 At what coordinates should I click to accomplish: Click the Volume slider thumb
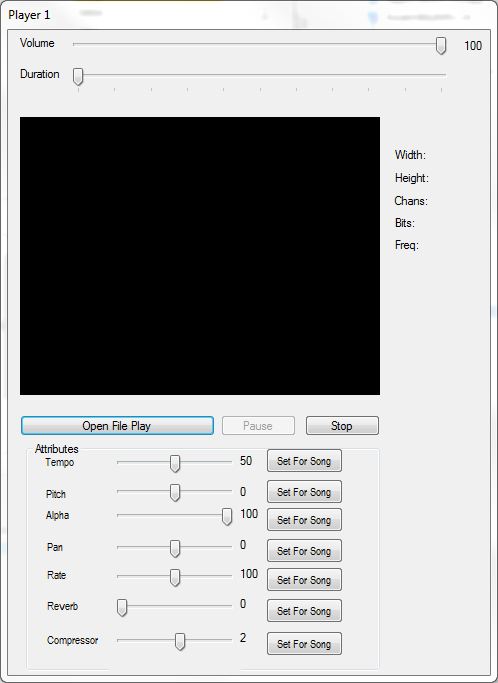[x=441, y=45]
